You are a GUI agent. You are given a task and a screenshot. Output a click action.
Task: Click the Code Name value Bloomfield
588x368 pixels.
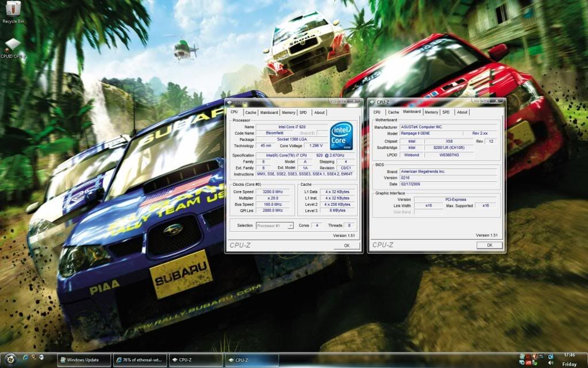coord(274,133)
